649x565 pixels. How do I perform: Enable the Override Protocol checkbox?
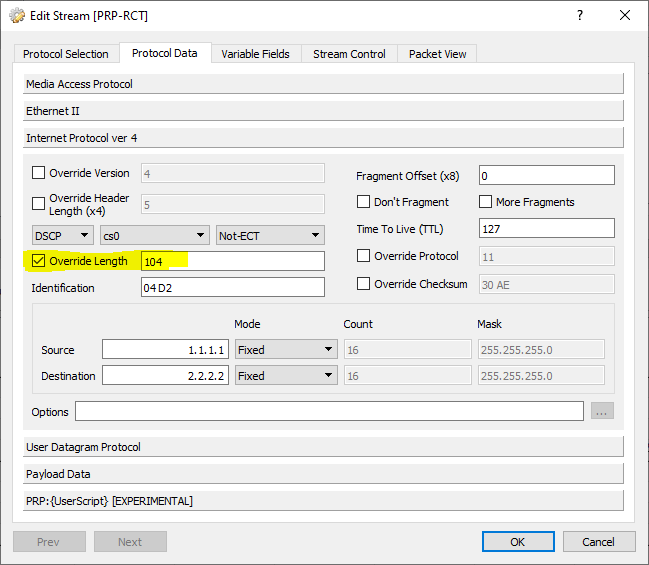(x=363, y=255)
